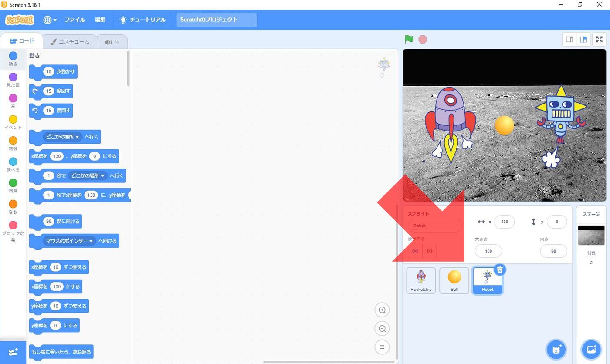Select the Ball sprite thumbnail
Viewport: 610px width, 364px height.
point(454,281)
